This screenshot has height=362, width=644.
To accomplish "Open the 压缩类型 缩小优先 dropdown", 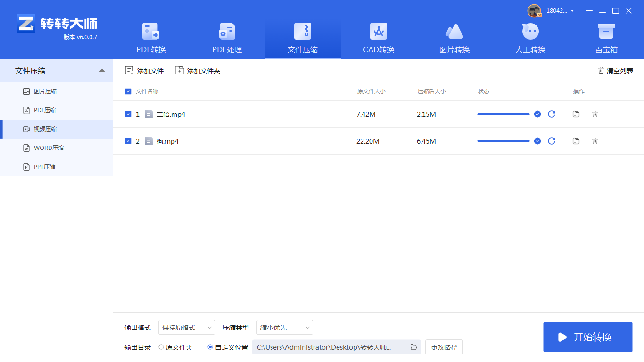I will pos(285,327).
